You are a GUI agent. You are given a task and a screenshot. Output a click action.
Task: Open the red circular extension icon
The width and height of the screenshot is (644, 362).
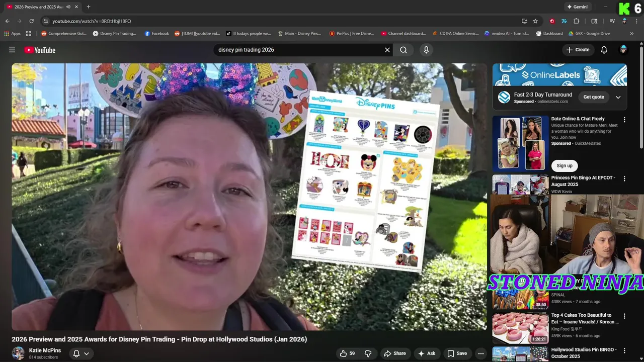tap(552, 21)
